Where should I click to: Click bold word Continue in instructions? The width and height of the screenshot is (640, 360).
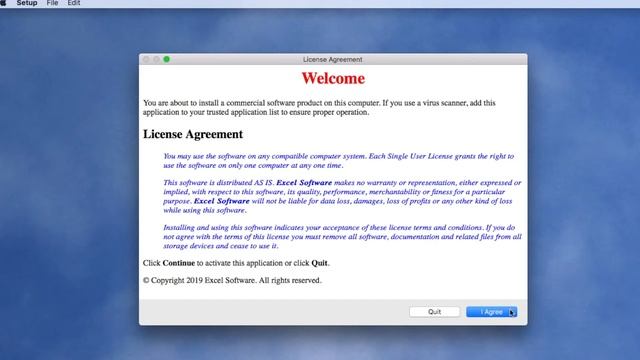point(179,263)
